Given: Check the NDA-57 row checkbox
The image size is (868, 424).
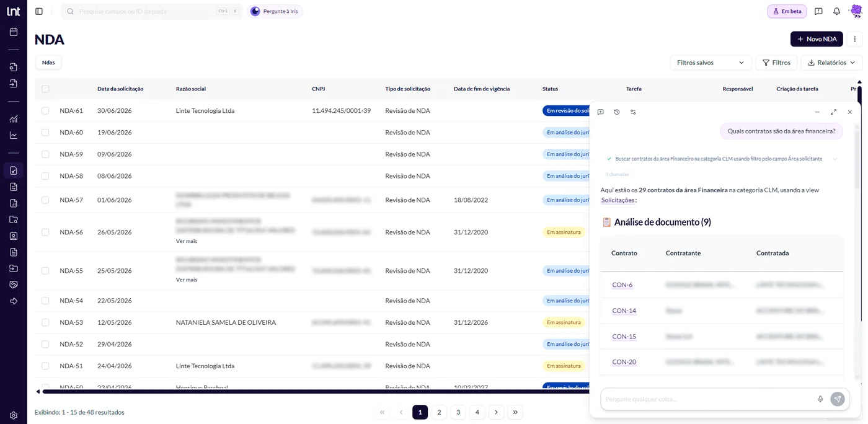Looking at the screenshot, I should point(45,200).
